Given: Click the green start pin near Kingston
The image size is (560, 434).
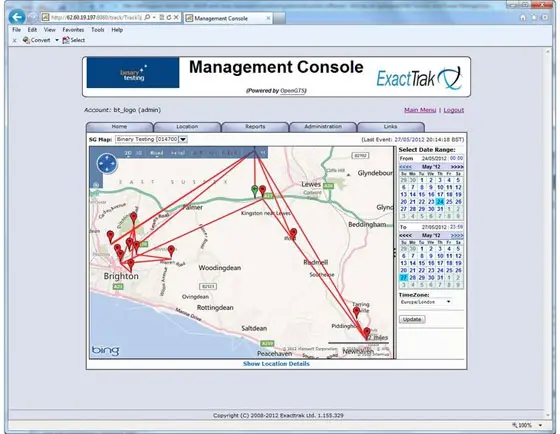Looking at the screenshot, I should (x=254, y=191).
